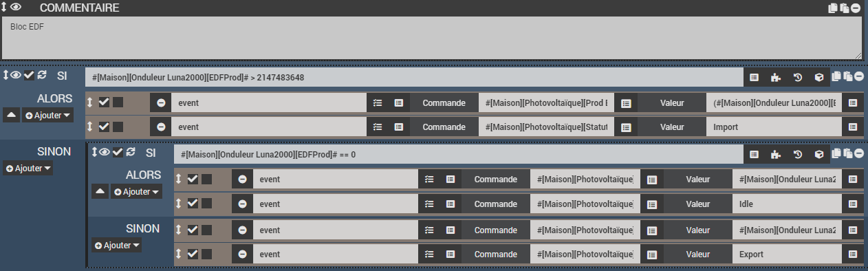Open value picker icon beside the Export value

(x=852, y=254)
